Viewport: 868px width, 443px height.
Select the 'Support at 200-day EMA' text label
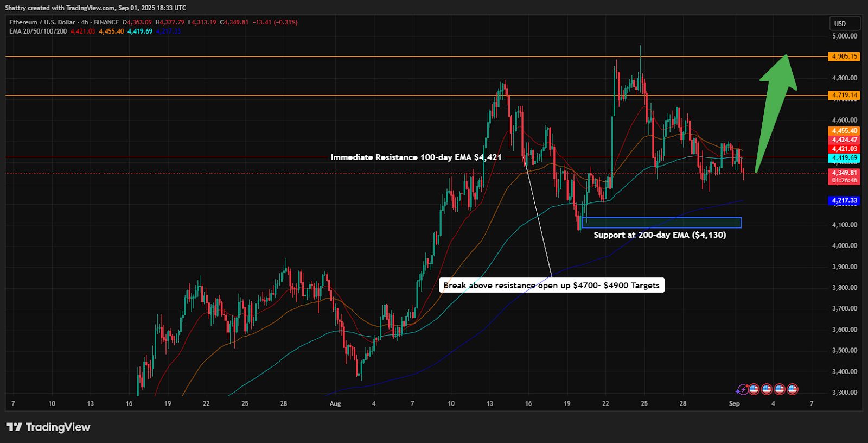[x=660, y=235]
